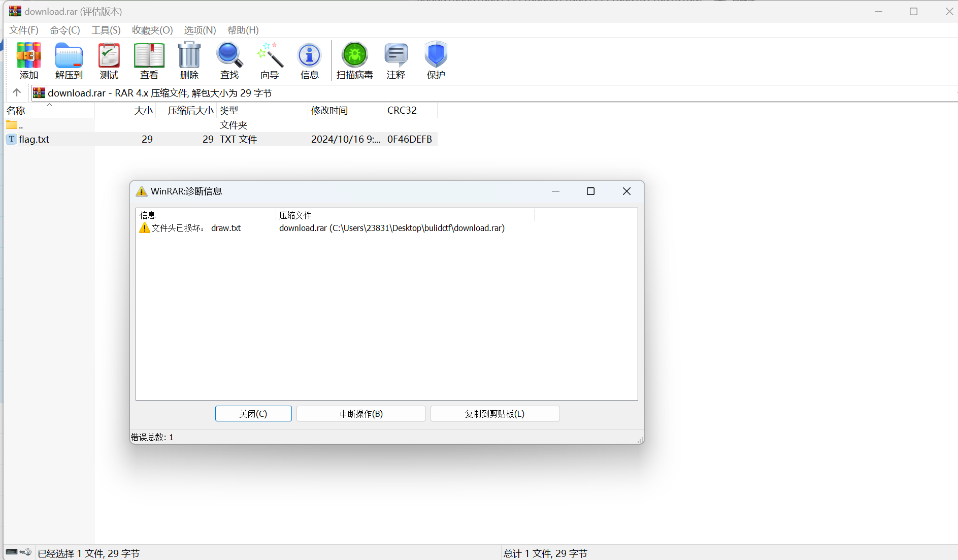Click the warning icon beside 文件头已损坏
This screenshot has width=958, height=560.
coord(145,228)
